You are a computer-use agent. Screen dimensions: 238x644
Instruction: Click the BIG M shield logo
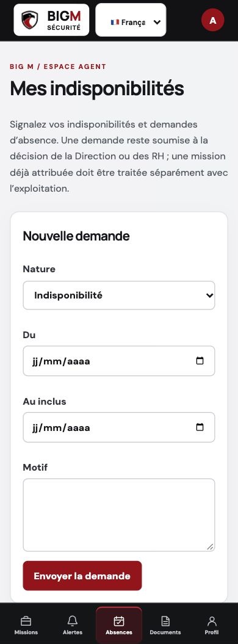[x=29, y=20]
